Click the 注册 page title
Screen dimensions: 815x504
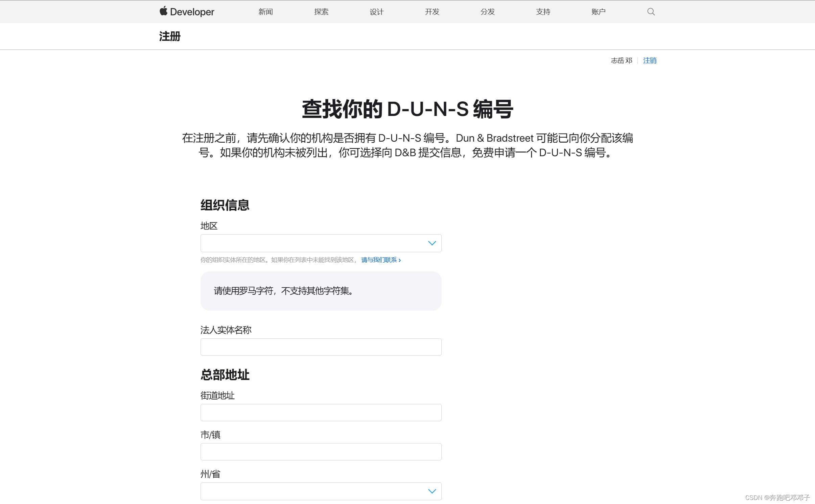(170, 36)
